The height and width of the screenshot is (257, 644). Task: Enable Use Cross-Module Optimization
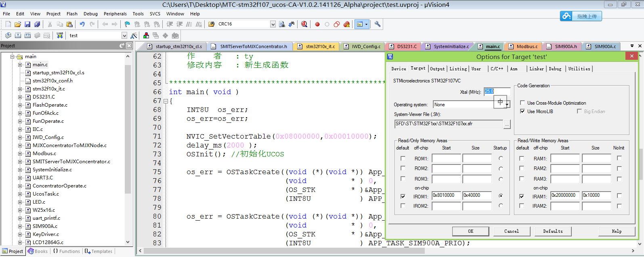click(x=522, y=103)
